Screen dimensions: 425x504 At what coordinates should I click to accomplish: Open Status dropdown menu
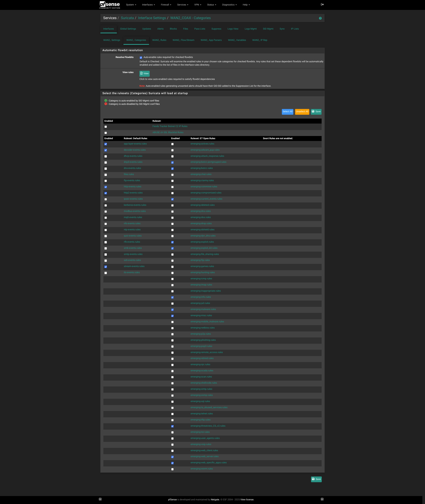(x=212, y=5)
